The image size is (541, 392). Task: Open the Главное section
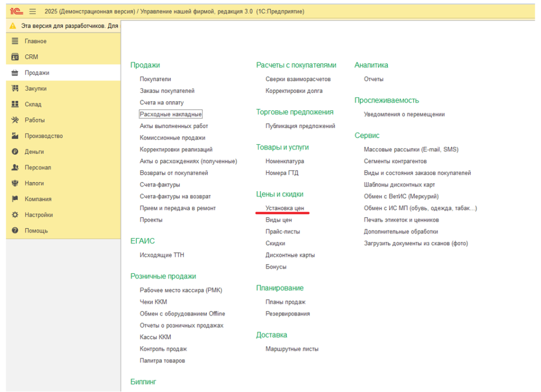63,41
